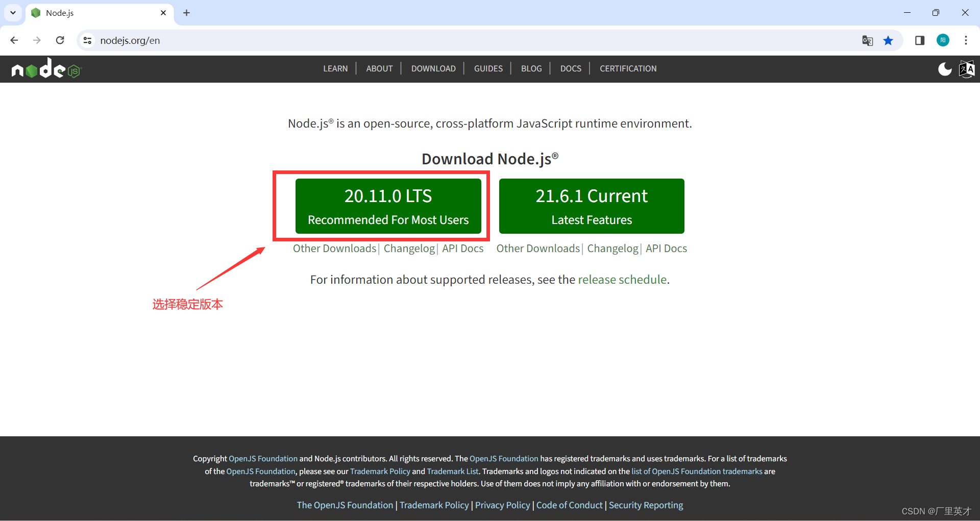Screen dimensions: 980x521
Task: Open the ABOUT menu item
Action: click(379, 68)
